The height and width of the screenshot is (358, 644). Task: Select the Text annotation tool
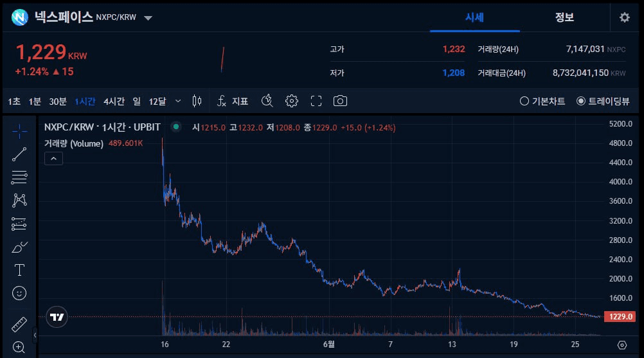tap(19, 270)
